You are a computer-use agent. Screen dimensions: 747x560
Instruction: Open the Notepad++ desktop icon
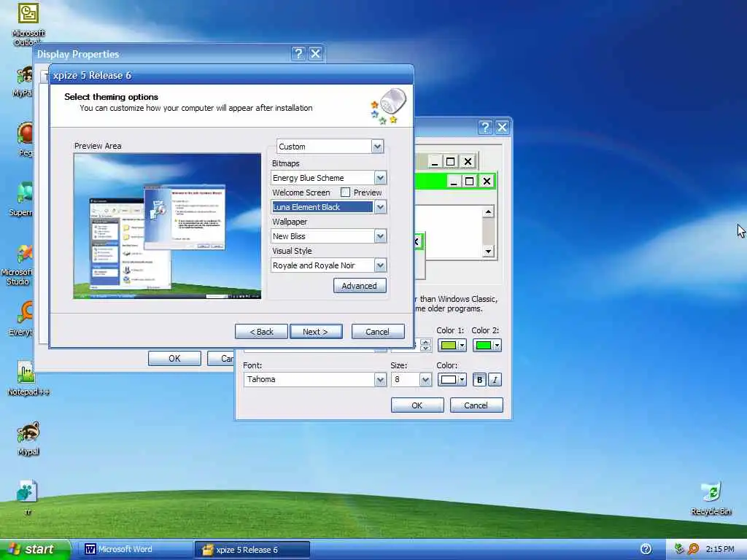coord(28,378)
